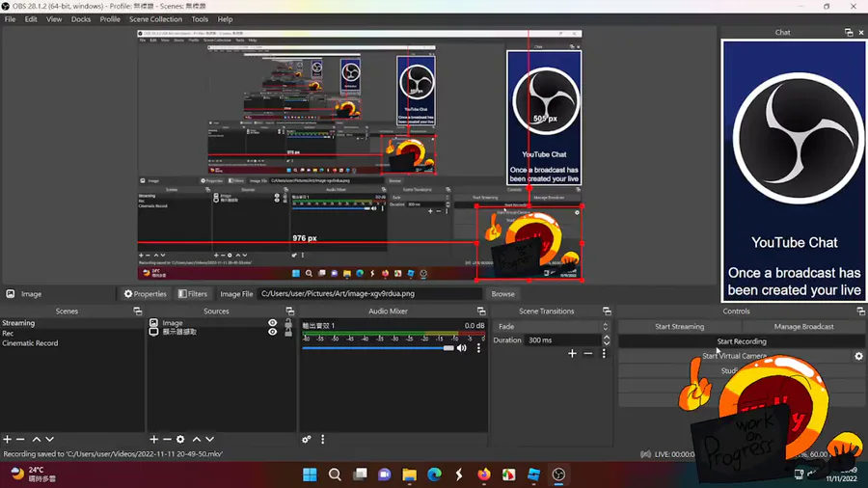This screenshot has width=868, height=488.
Task: Click Browse for the image file
Action: coord(502,294)
